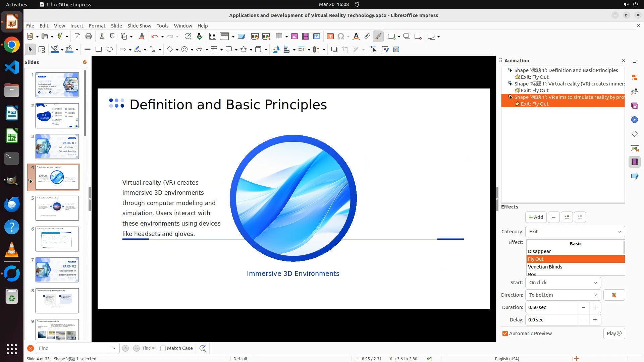Increase the Duration value with plus
Viewport: 644px width, 362px height.
tap(595, 307)
